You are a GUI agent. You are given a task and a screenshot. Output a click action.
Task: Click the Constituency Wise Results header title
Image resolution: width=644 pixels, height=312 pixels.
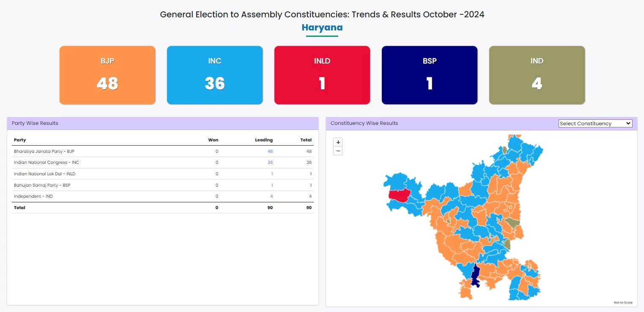click(x=364, y=123)
